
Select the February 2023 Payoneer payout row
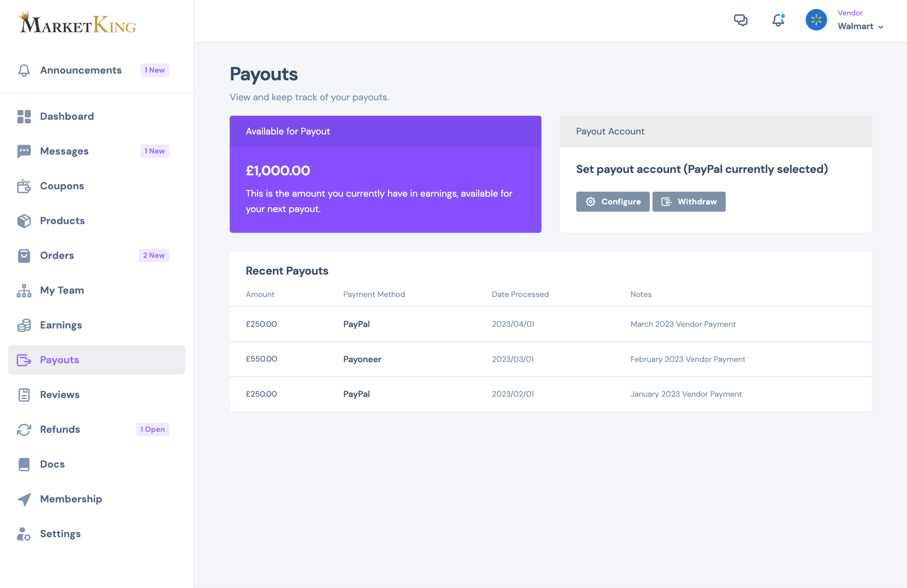[550, 359]
